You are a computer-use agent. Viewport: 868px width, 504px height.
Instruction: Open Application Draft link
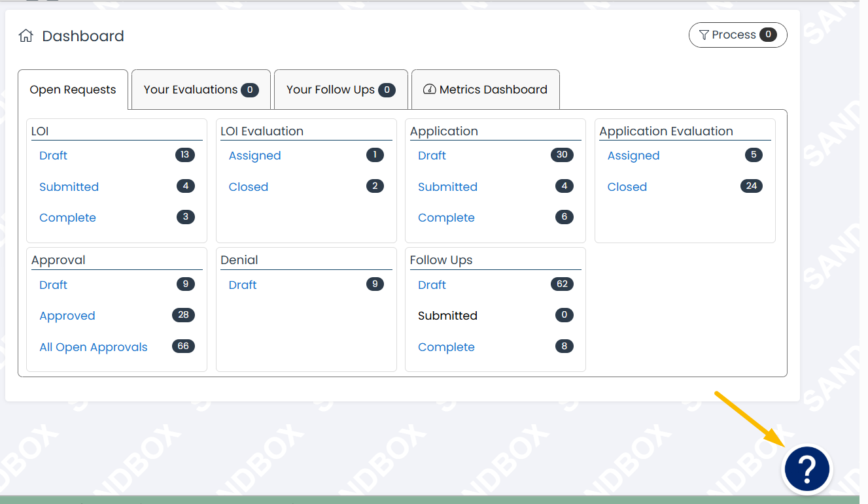pos(432,156)
